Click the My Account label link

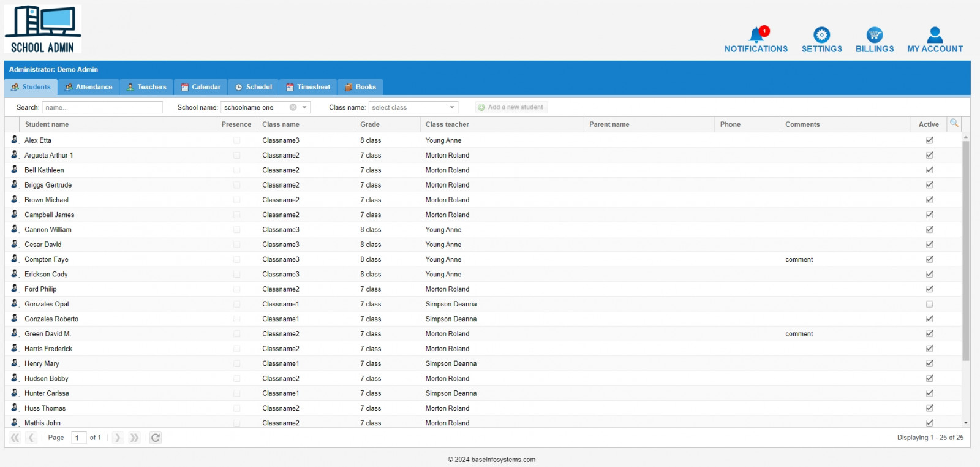point(935,49)
